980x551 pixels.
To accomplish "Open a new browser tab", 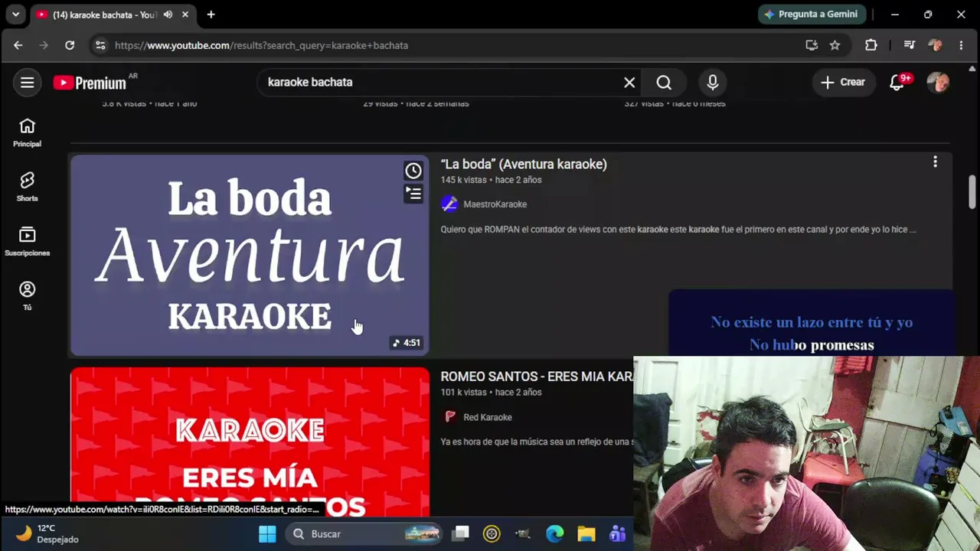I will pos(211,15).
